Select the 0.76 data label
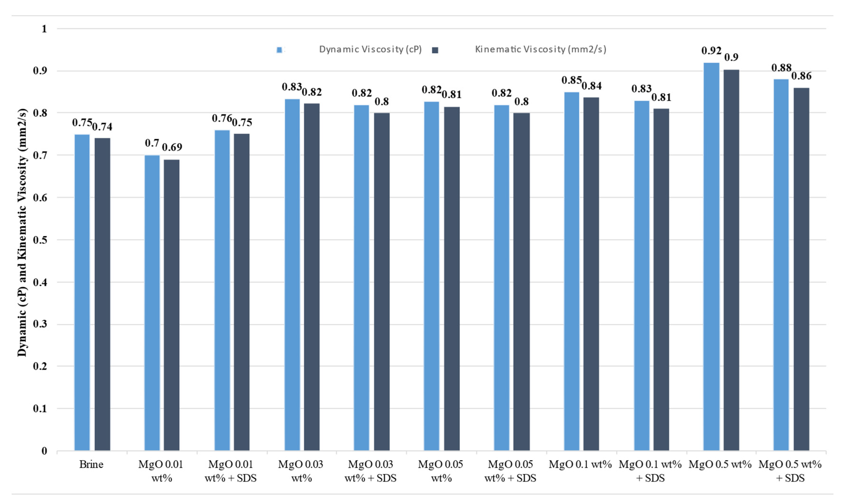The width and height of the screenshot is (845, 504). [x=221, y=118]
